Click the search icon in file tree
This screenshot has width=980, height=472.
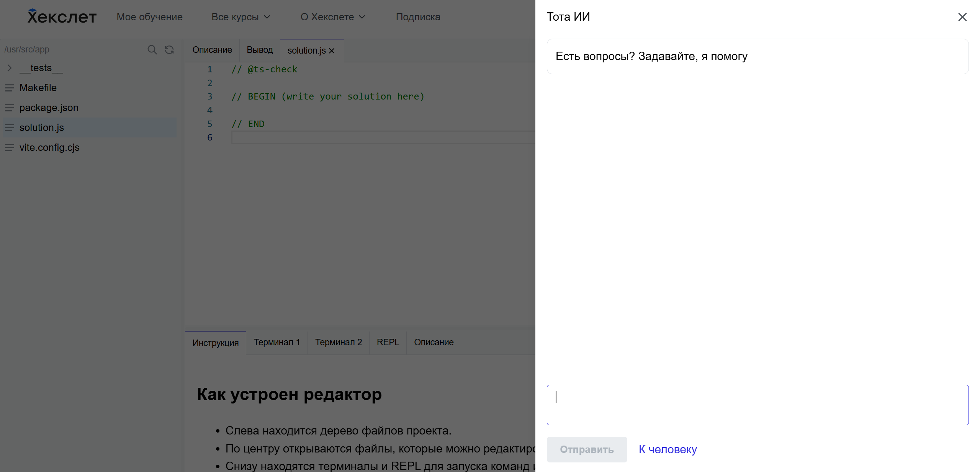152,50
